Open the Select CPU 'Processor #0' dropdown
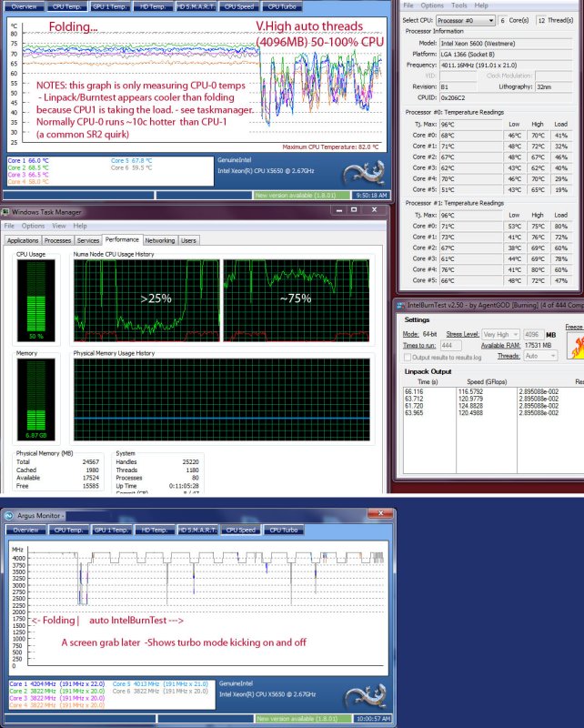The width and height of the screenshot is (584, 728). click(x=466, y=20)
